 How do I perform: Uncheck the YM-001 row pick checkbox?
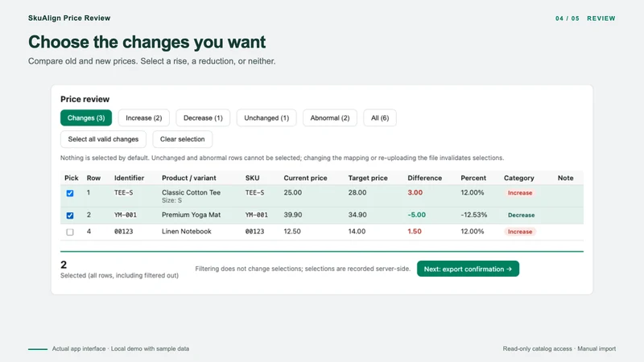click(70, 215)
